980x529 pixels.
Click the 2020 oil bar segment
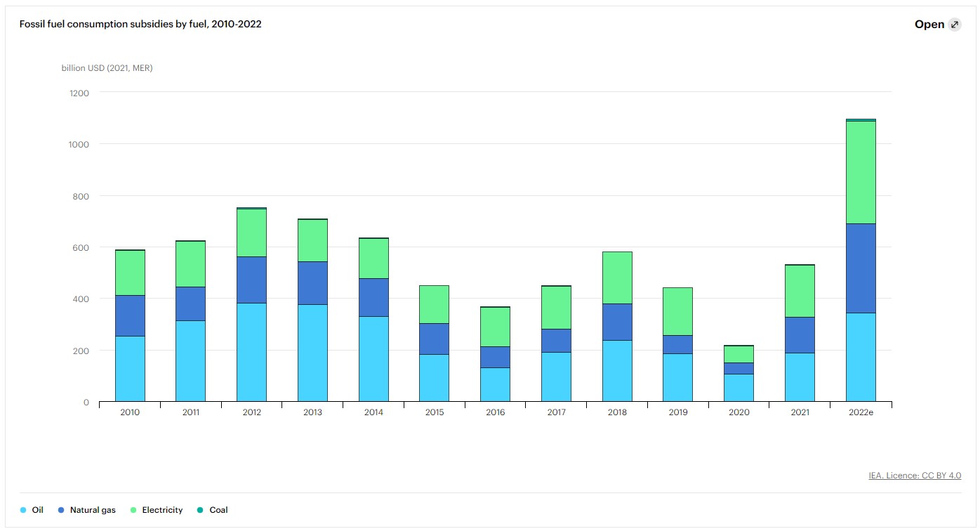pyautogui.click(x=739, y=388)
